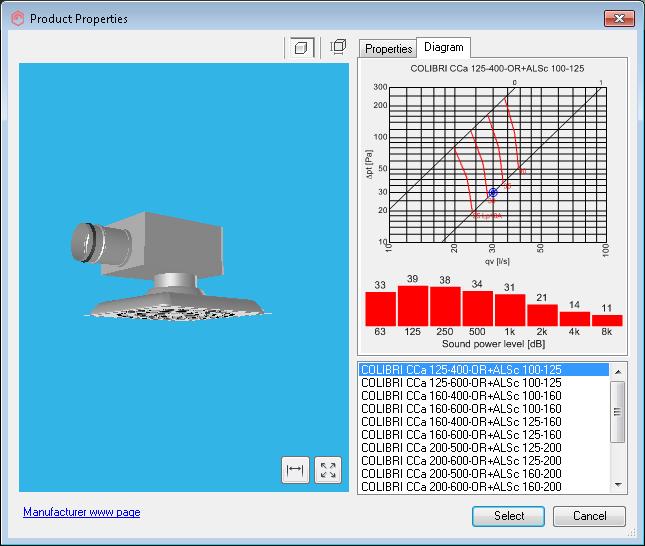The width and height of the screenshot is (645, 546).
Task: Click the Sound power level [dB] label
Action: [493, 344]
